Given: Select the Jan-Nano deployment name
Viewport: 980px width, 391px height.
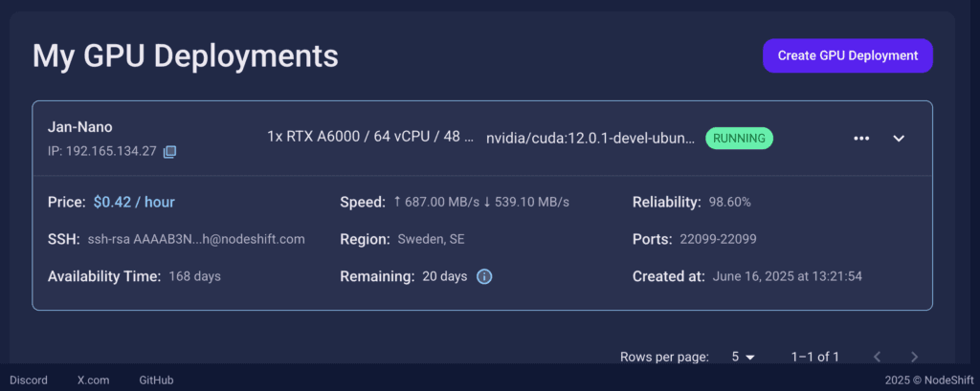Looking at the screenshot, I should pyautogui.click(x=79, y=127).
